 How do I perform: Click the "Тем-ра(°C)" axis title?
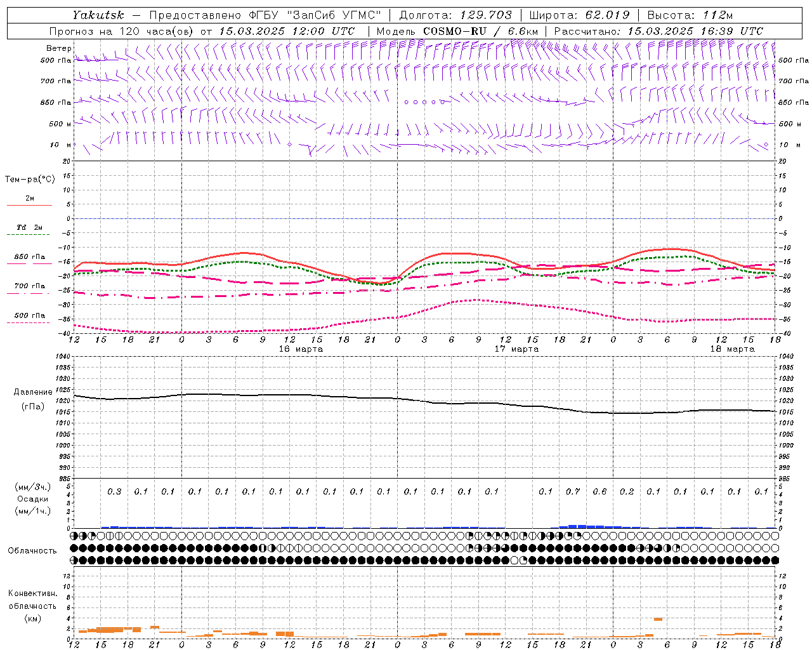click(30, 180)
